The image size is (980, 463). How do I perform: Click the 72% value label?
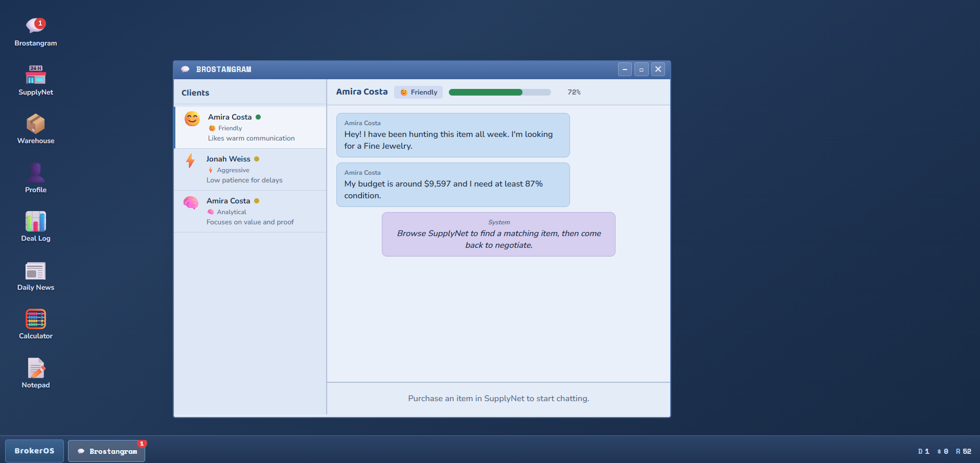(574, 92)
